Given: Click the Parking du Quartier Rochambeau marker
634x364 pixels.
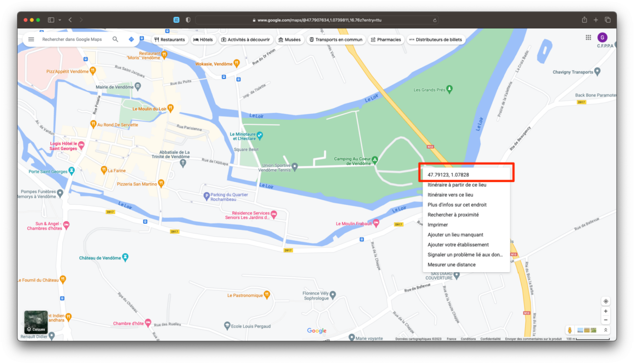Looking at the screenshot, I should [x=207, y=196].
